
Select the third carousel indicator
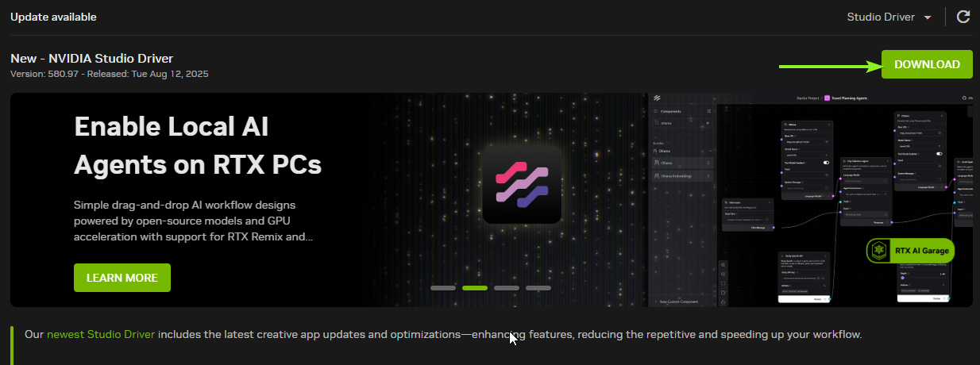[x=507, y=288]
